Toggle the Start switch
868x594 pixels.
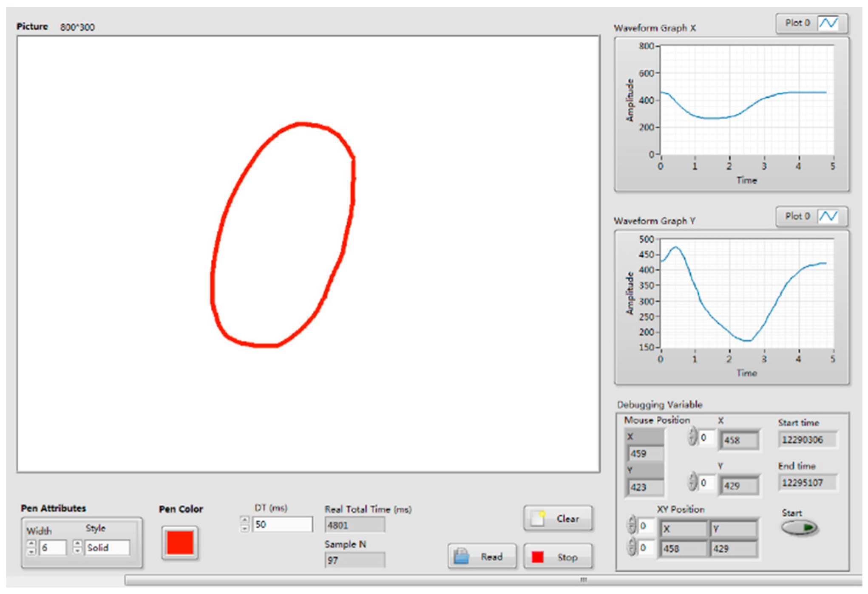tap(799, 527)
